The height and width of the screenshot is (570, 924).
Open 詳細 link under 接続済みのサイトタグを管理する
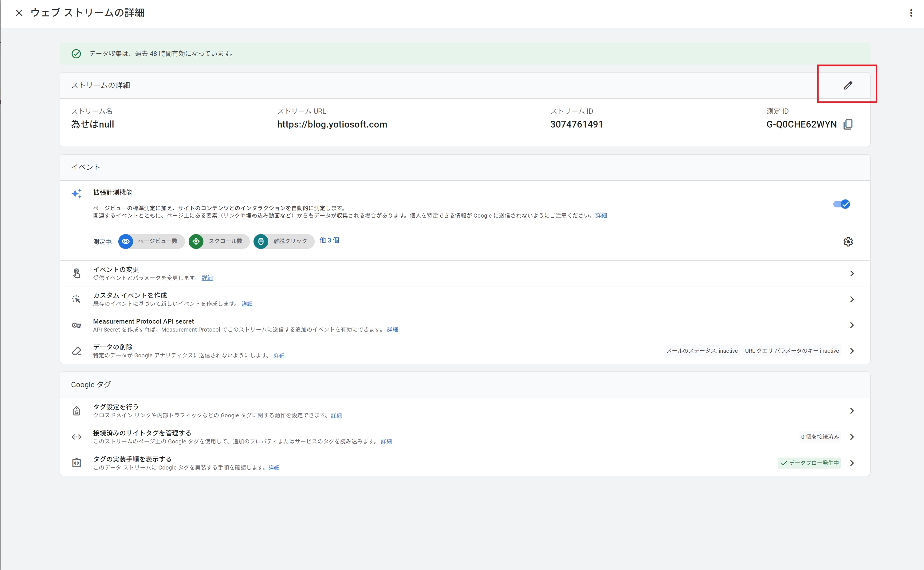click(x=387, y=442)
